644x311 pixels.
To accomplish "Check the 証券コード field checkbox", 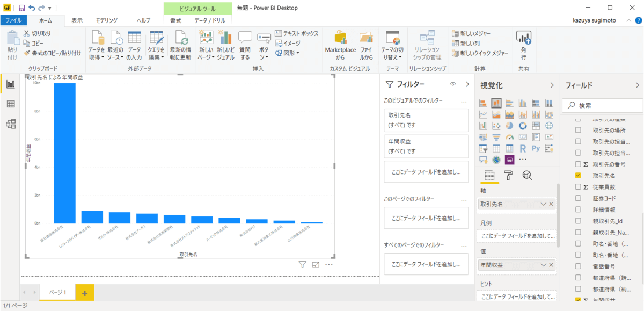I will [x=578, y=198].
